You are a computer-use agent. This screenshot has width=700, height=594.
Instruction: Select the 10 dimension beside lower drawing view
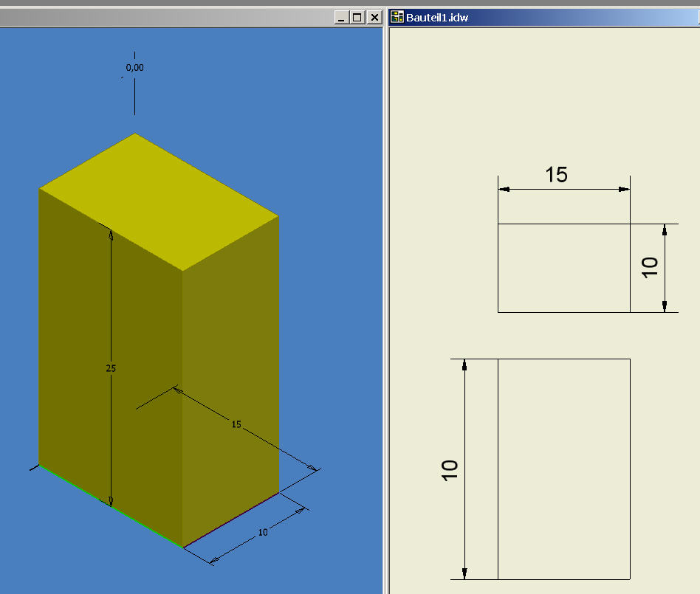click(x=450, y=470)
